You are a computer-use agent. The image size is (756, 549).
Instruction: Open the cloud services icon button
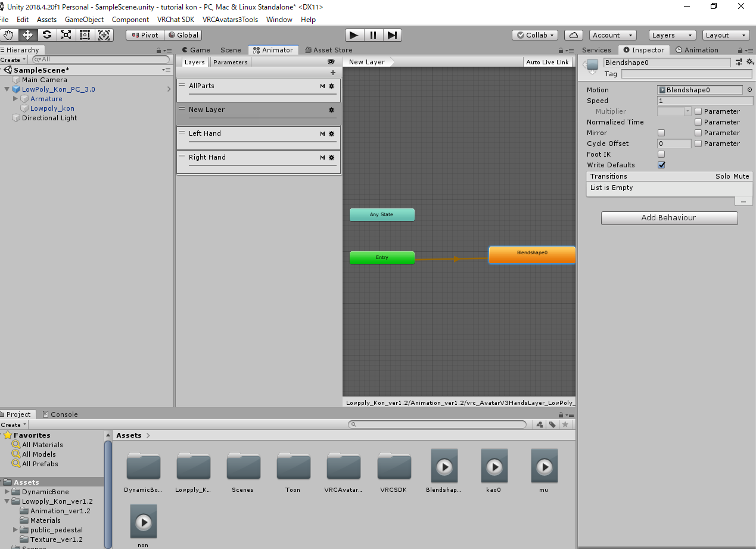click(573, 35)
